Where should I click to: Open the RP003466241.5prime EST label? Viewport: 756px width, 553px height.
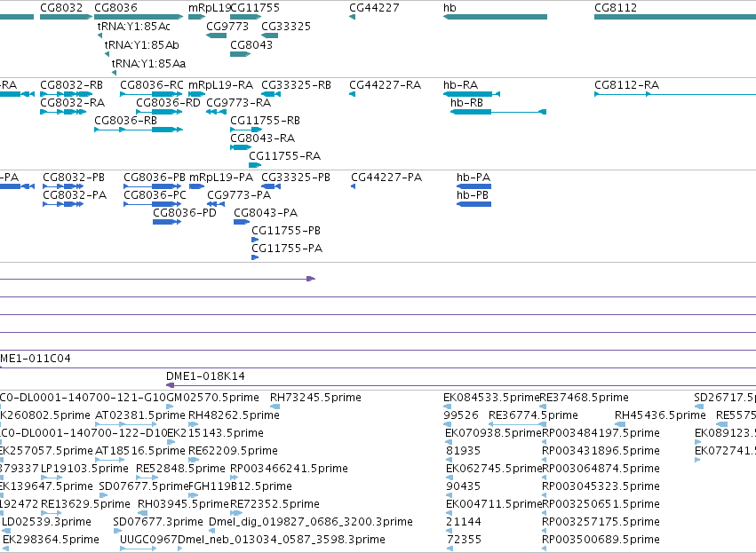[x=289, y=469]
